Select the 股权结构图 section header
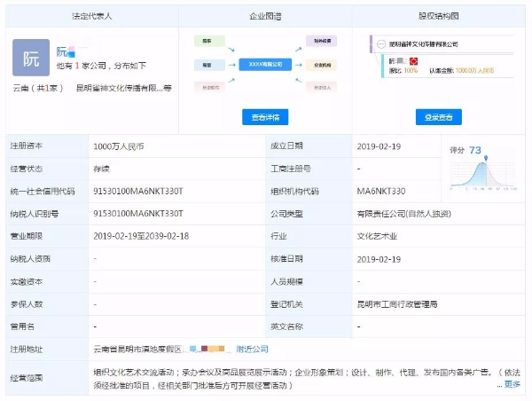Viewport: 532px width, 401px height. [438, 16]
